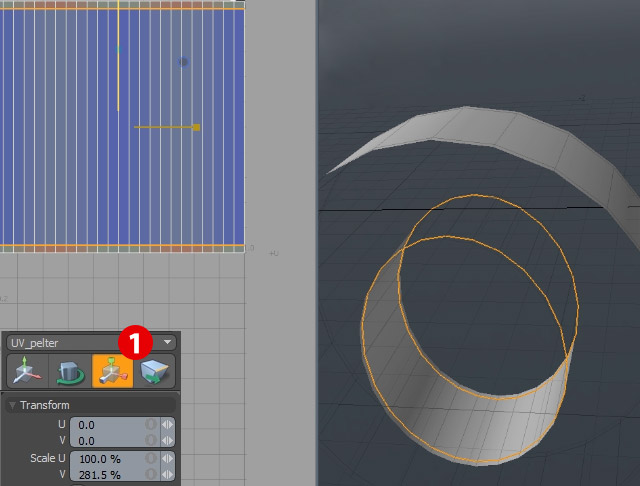This screenshot has height=486, width=640.
Task: Collapse the Transform section
Action: [x=12, y=405]
